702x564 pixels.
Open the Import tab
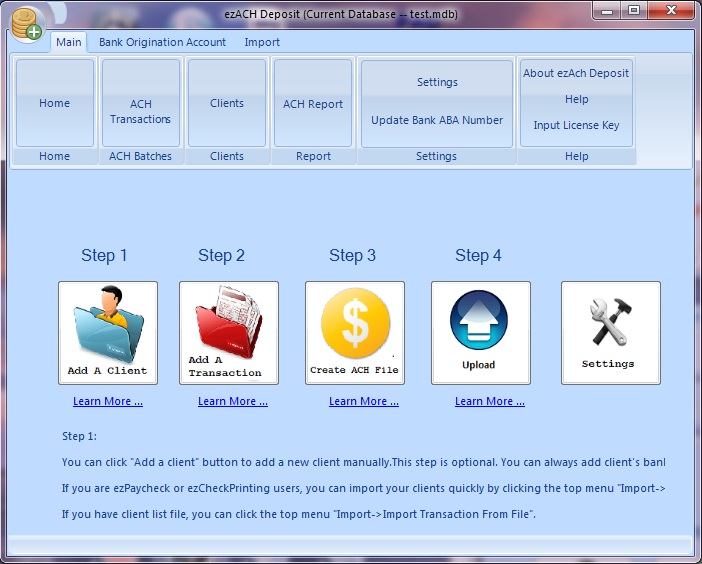[x=262, y=42]
